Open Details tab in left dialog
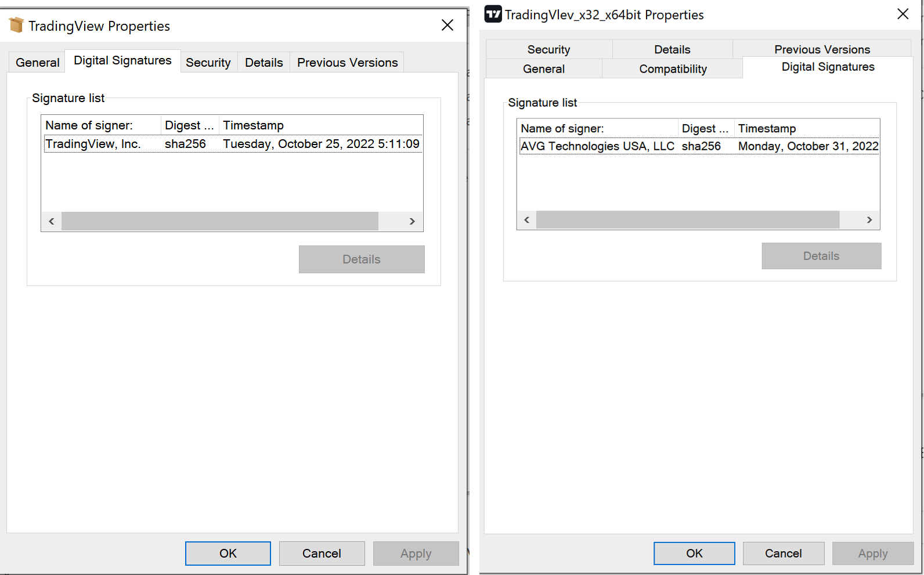Image resolution: width=924 pixels, height=575 pixels. point(264,63)
